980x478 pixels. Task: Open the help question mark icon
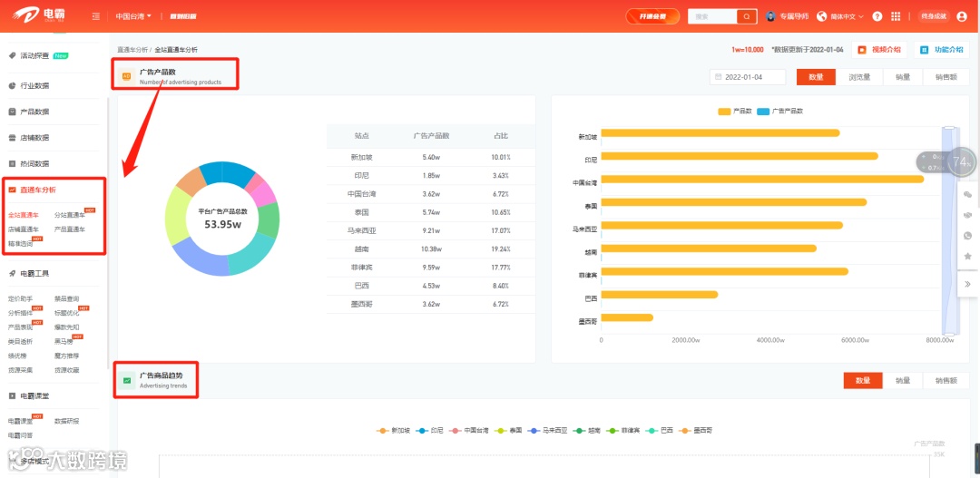click(x=877, y=16)
